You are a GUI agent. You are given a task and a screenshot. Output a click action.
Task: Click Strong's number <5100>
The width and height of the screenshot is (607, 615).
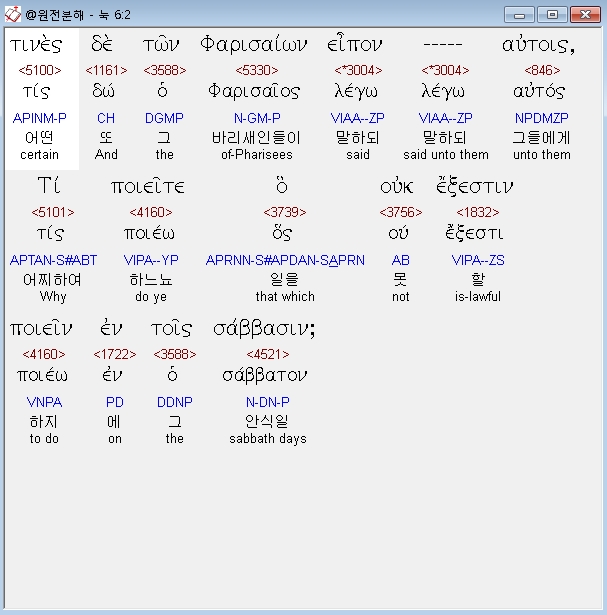[x=40, y=70]
